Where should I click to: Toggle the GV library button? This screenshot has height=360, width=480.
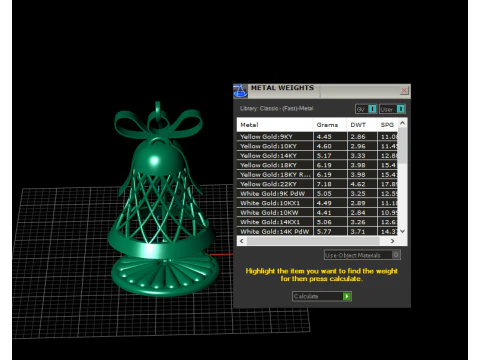point(366,109)
